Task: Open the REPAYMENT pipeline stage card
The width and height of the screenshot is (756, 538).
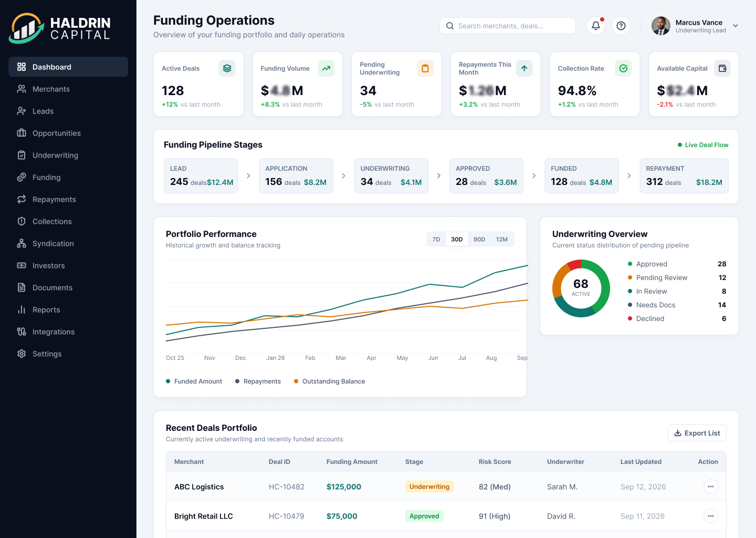Action: (x=684, y=176)
